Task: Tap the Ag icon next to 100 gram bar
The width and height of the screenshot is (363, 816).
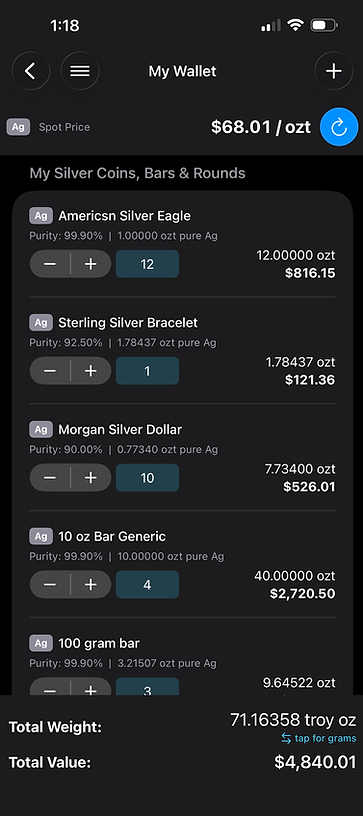Action: pos(41,643)
